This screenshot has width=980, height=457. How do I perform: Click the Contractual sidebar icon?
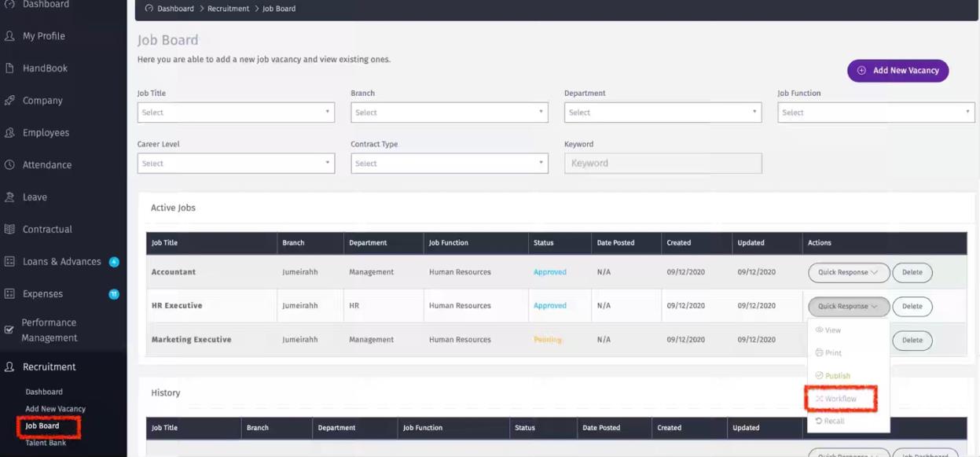click(10, 230)
